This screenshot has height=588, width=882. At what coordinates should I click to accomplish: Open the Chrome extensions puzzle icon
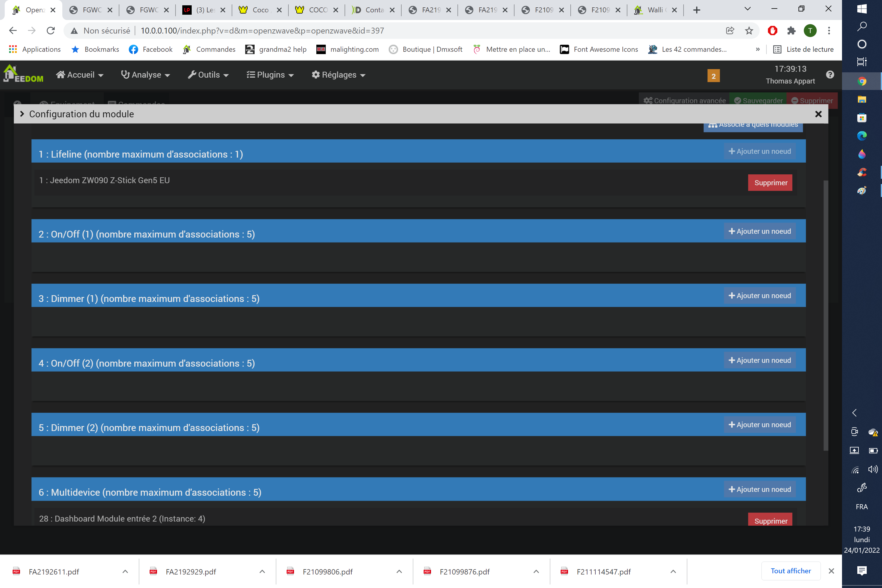tap(791, 31)
